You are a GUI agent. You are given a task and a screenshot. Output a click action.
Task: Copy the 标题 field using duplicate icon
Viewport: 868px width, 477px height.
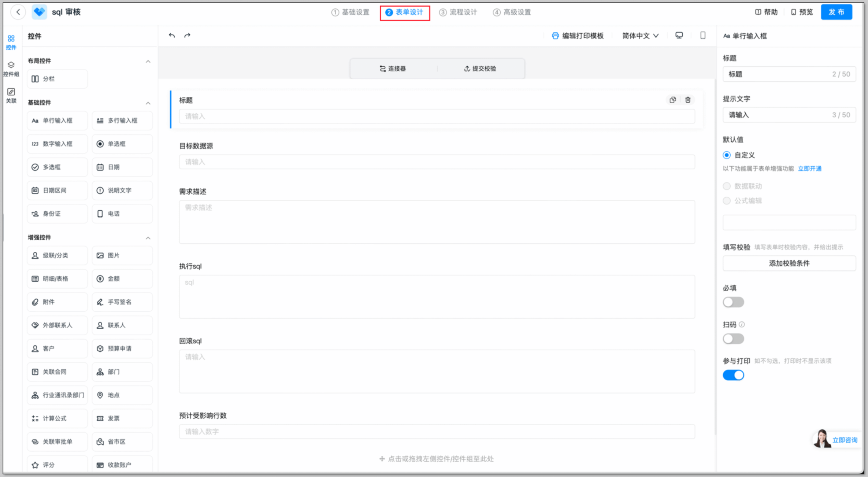click(x=673, y=100)
